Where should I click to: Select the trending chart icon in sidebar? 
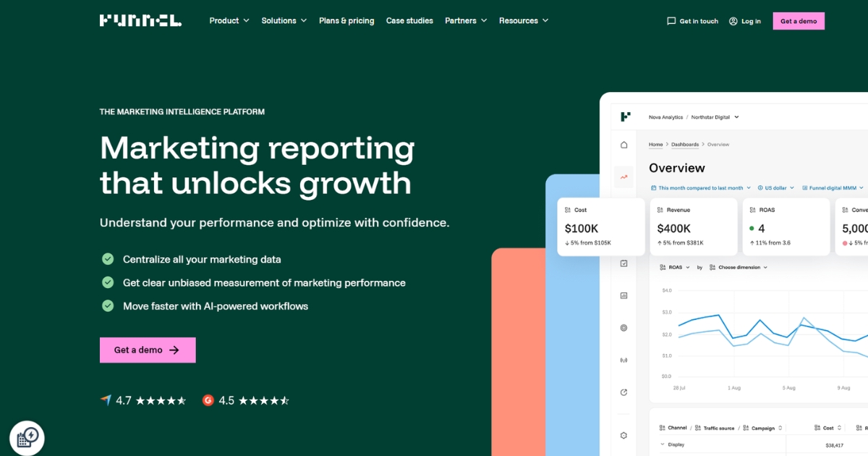624,177
